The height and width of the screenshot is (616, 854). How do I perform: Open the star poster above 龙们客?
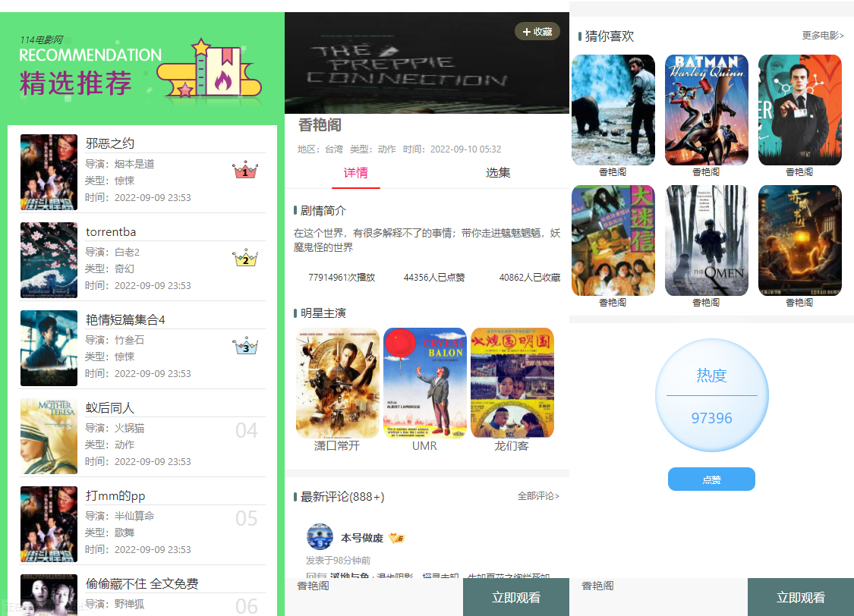(x=512, y=382)
